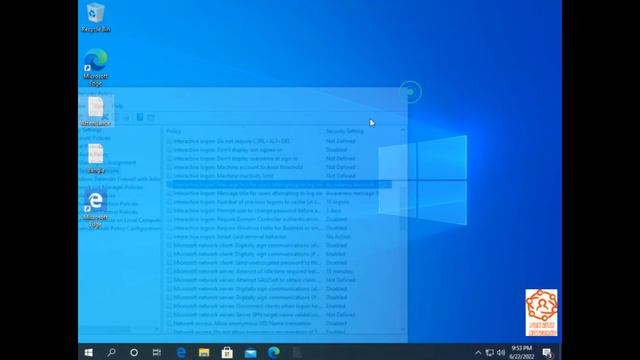640x360 pixels.
Task: Open the Mail app on the taskbar
Action: [x=251, y=352]
